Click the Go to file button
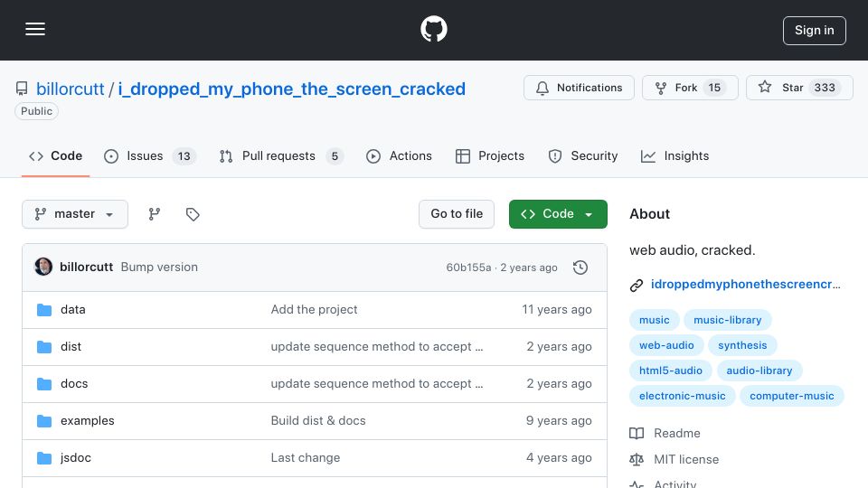Viewport: 868px width, 488px height. [x=457, y=214]
